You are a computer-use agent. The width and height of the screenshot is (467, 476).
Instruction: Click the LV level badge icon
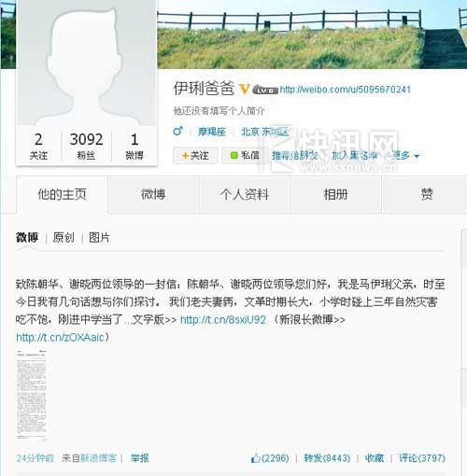click(x=265, y=91)
